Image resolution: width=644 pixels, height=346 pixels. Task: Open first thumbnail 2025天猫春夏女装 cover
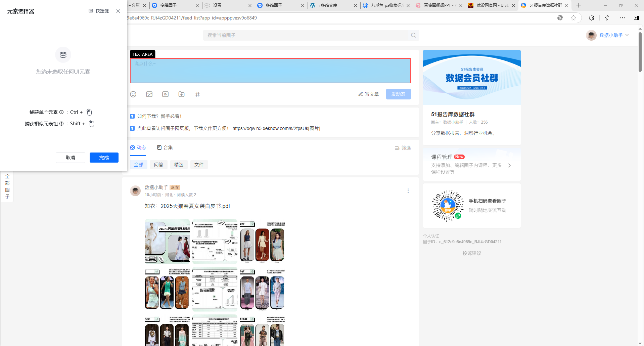click(x=167, y=241)
